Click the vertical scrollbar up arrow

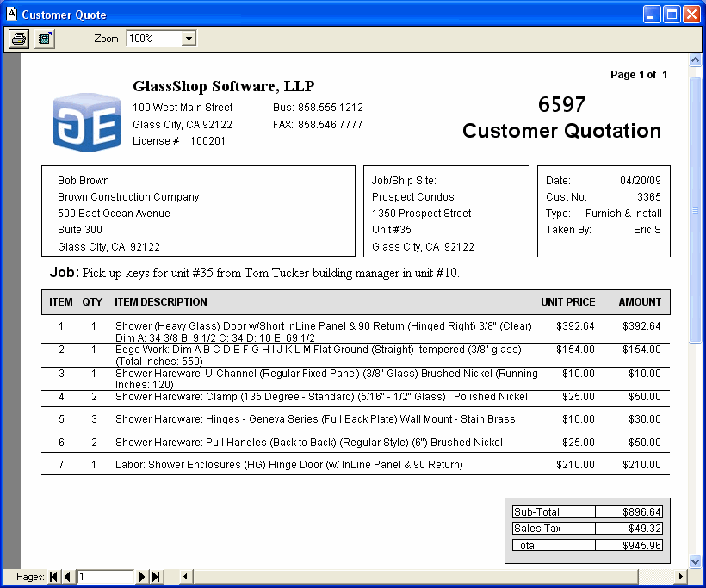click(695, 61)
